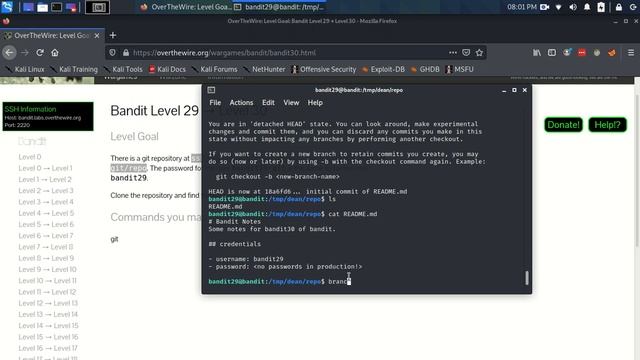Switch to bandit29 terminal taskbar entry
The width and height of the screenshot is (640, 360).
click(280, 7)
